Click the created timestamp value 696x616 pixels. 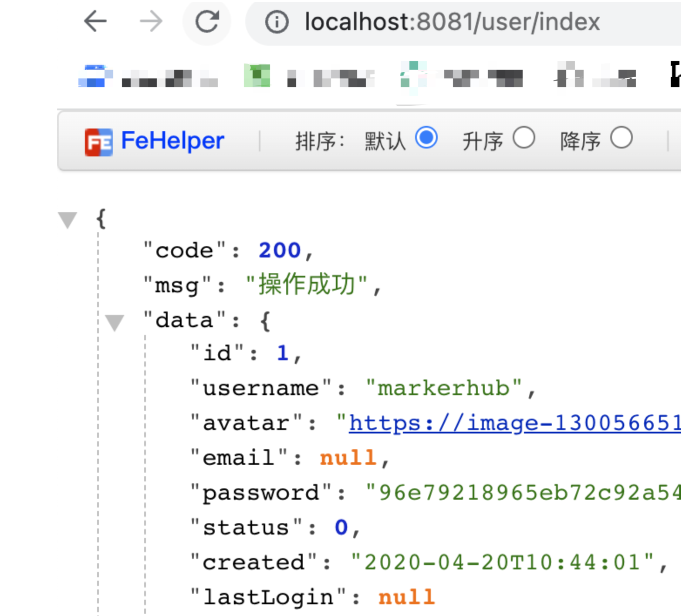click(502, 562)
